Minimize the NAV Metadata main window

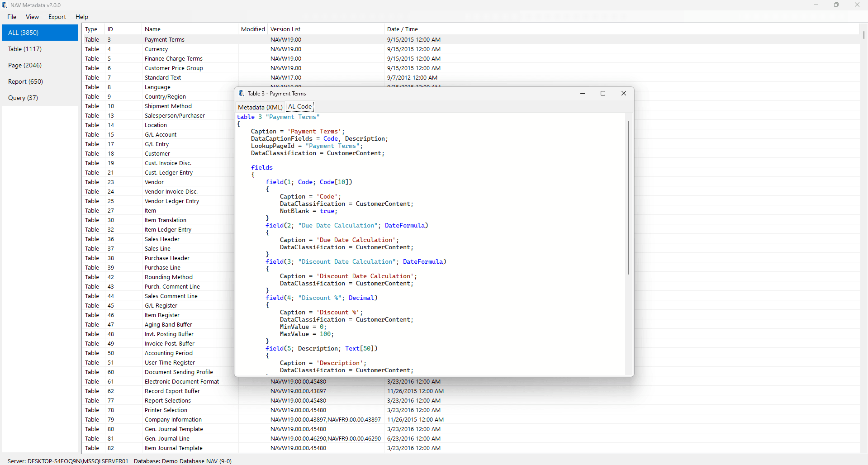coord(816,5)
